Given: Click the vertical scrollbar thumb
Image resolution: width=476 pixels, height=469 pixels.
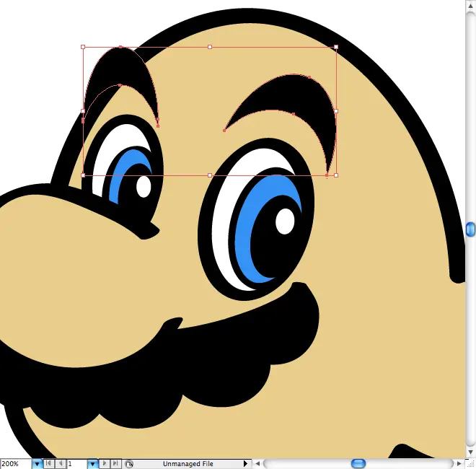Looking at the screenshot, I should 470,229.
